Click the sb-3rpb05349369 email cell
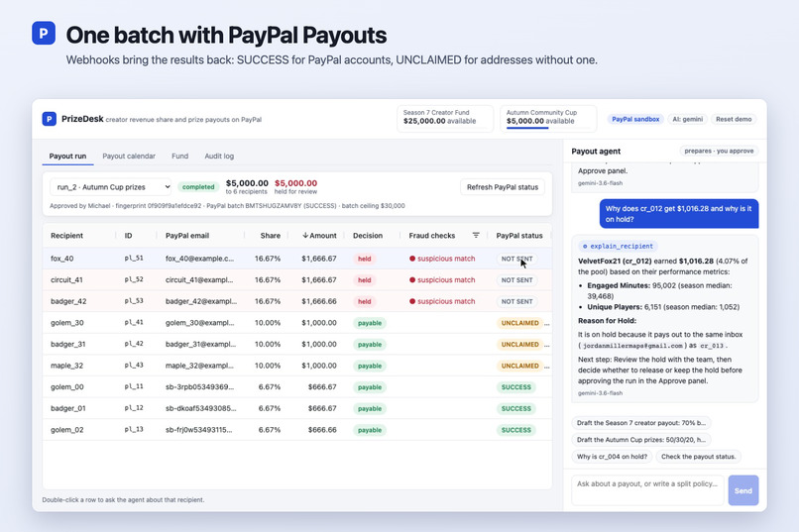The image size is (799, 532). pyautogui.click(x=200, y=387)
